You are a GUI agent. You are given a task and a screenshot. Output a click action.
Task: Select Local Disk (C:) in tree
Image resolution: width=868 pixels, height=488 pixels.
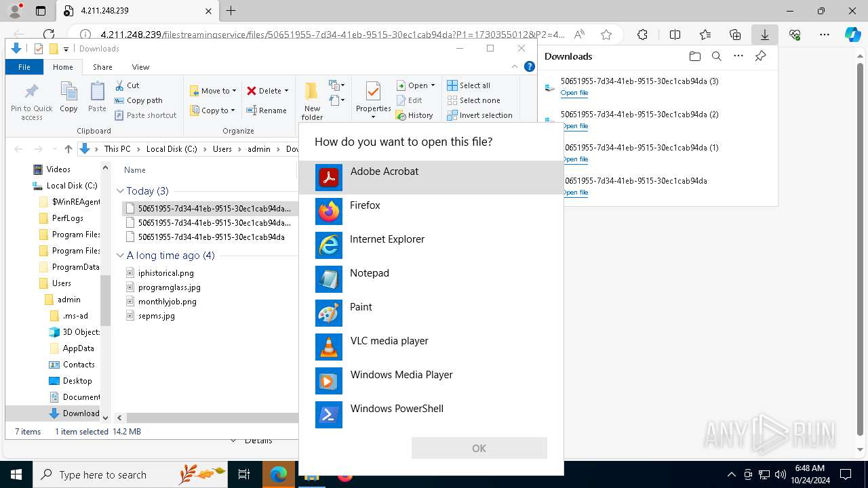pos(71,186)
